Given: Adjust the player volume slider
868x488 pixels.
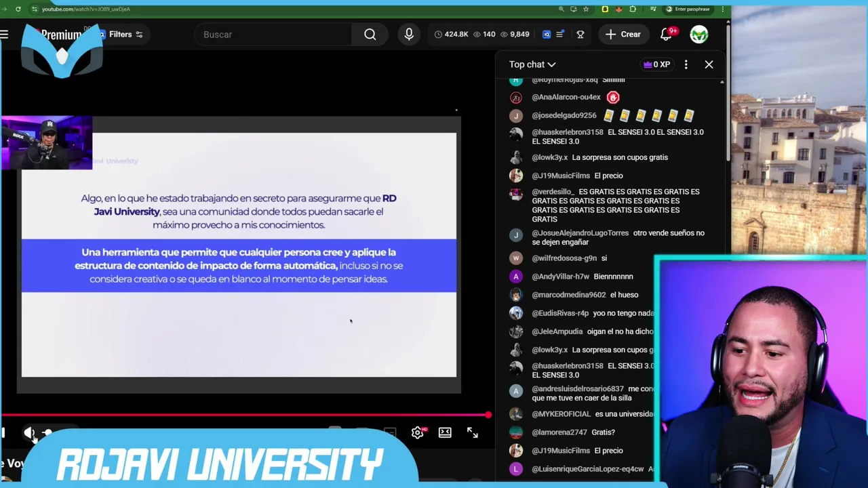Looking at the screenshot, I should point(47,433).
